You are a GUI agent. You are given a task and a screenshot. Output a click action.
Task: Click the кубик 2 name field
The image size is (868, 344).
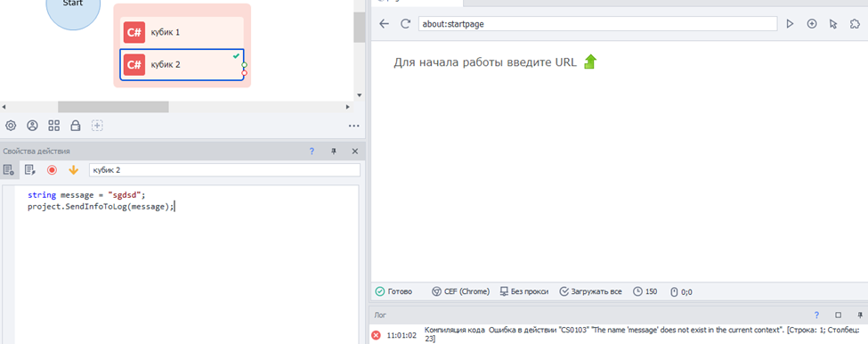[224, 170]
